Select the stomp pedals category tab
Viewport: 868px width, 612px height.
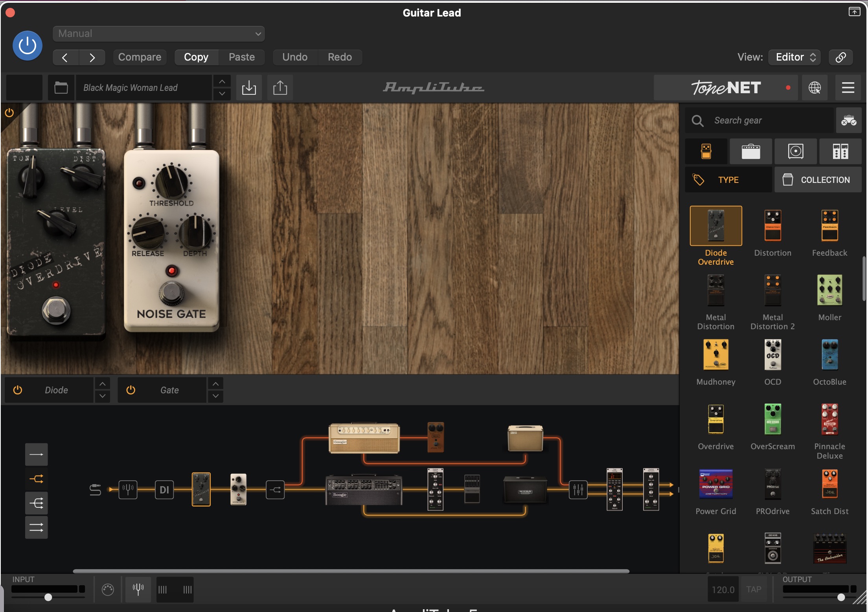coord(706,151)
